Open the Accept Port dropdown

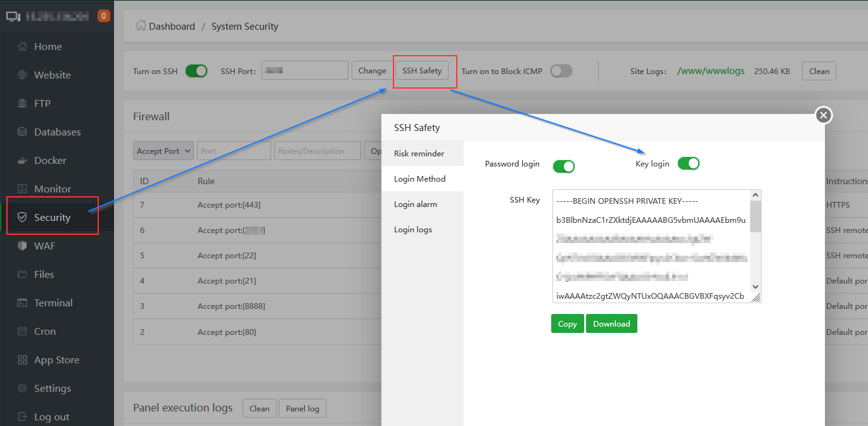pos(163,151)
